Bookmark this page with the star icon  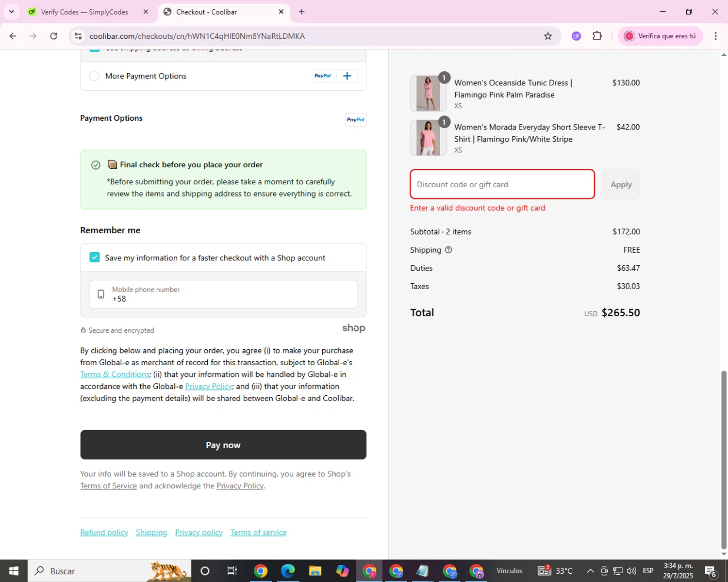click(x=548, y=36)
